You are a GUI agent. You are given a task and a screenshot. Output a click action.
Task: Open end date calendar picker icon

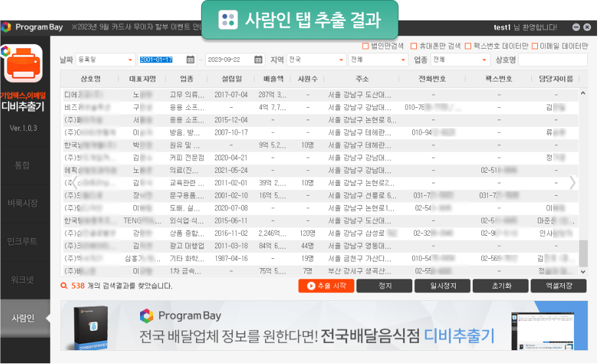click(x=258, y=60)
